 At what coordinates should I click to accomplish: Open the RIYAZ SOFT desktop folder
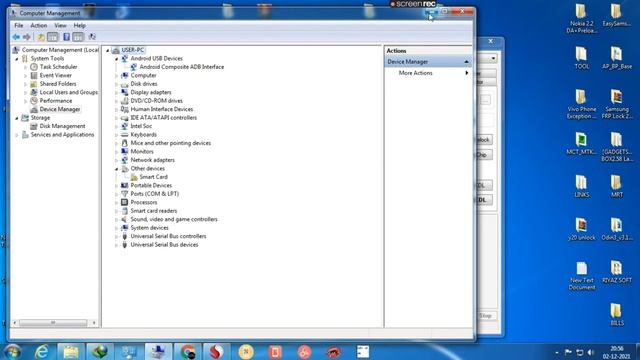617,272
